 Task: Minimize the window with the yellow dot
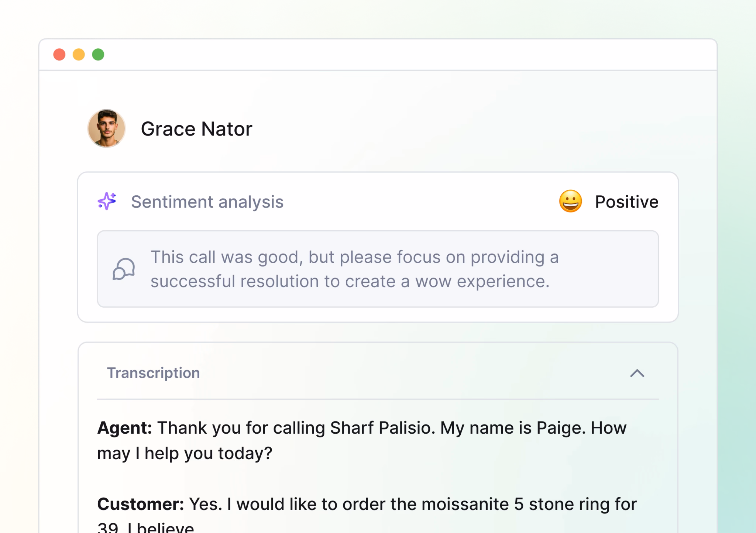click(x=79, y=55)
